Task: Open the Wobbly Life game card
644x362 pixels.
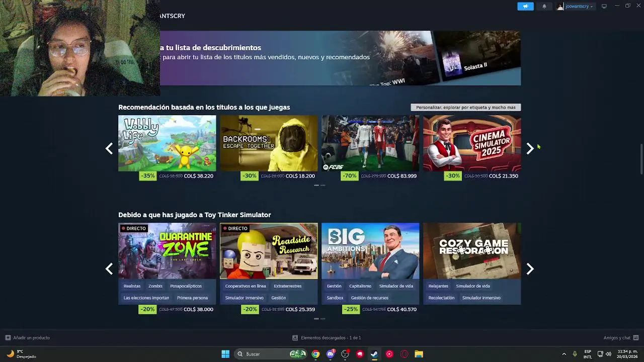Action: tap(167, 143)
